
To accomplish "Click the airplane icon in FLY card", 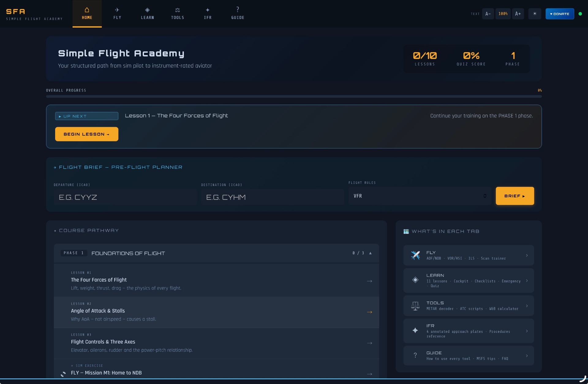I will tap(415, 255).
